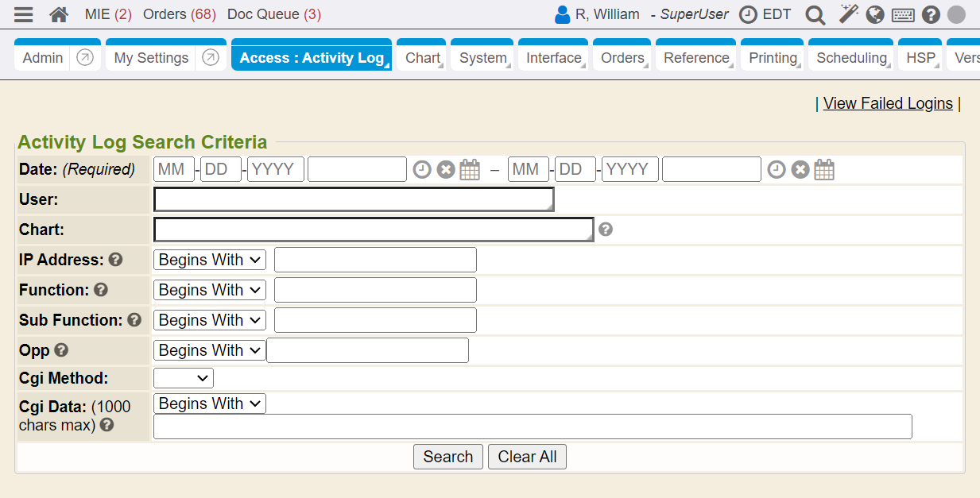
Task: Click the globe icon in header
Action: [875, 14]
